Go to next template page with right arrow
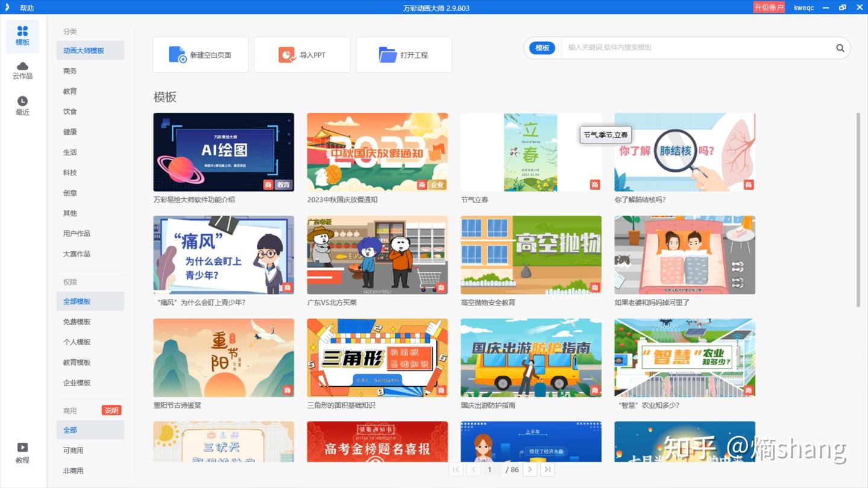This screenshot has height=488, width=868. tap(530, 469)
